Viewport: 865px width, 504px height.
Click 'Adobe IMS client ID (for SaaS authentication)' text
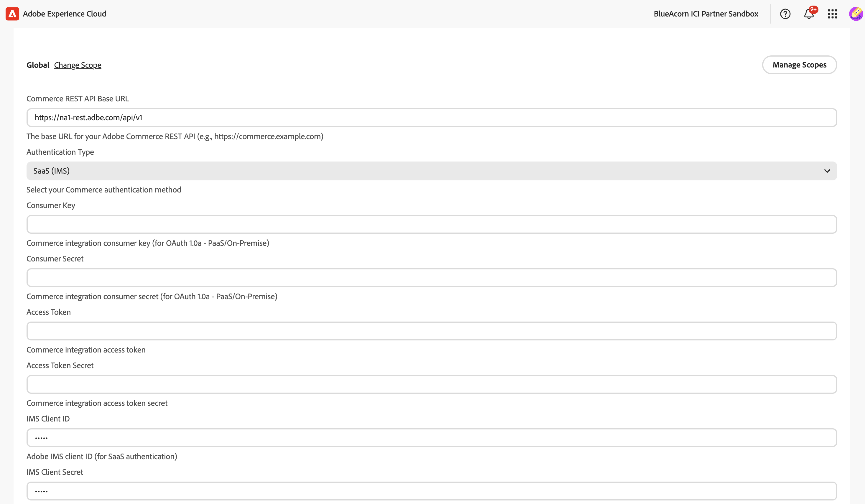click(102, 456)
